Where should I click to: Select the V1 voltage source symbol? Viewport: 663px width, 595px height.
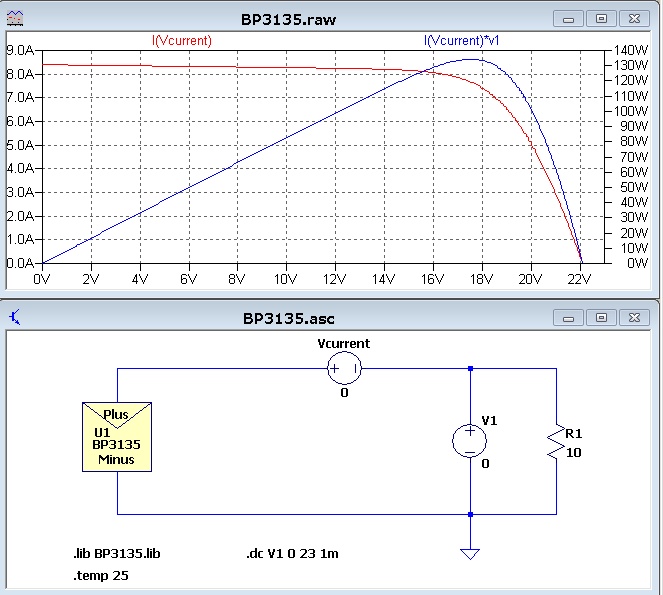(x=469, y=441)
